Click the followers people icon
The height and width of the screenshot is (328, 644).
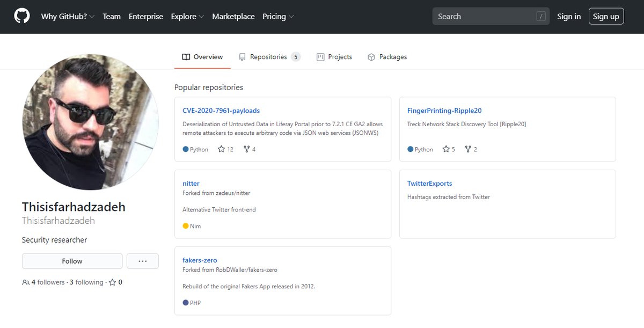tap(26, 282)
